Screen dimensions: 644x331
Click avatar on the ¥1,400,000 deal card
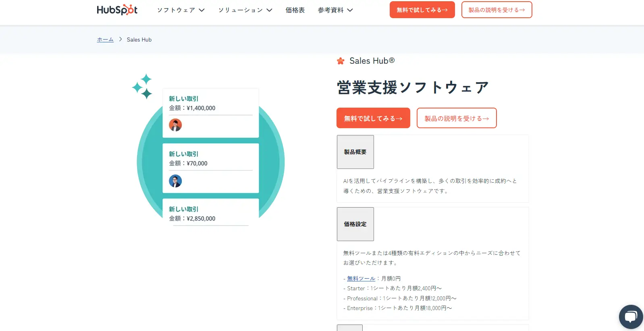coord(175,125)
